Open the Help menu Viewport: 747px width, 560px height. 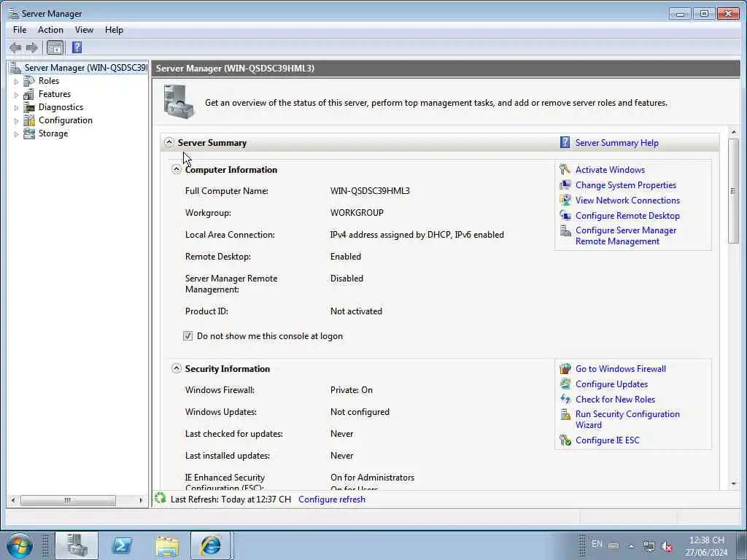[x=114, y=29]
